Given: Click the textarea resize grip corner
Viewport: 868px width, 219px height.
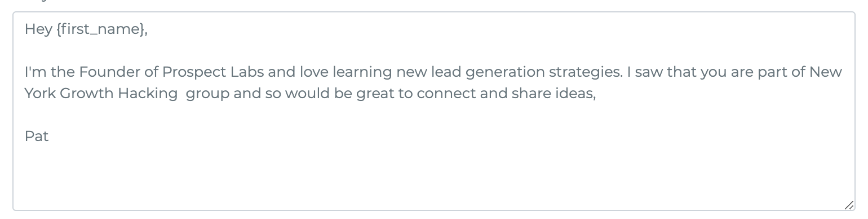Looking at the screenshot, I should pyautogui.click(x=849, y=205).
